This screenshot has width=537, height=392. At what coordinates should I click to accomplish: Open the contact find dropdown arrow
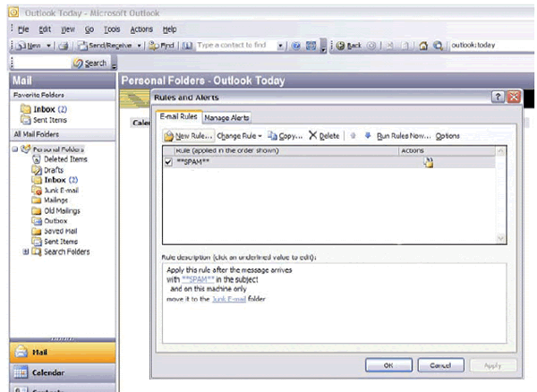click(280, 46)
